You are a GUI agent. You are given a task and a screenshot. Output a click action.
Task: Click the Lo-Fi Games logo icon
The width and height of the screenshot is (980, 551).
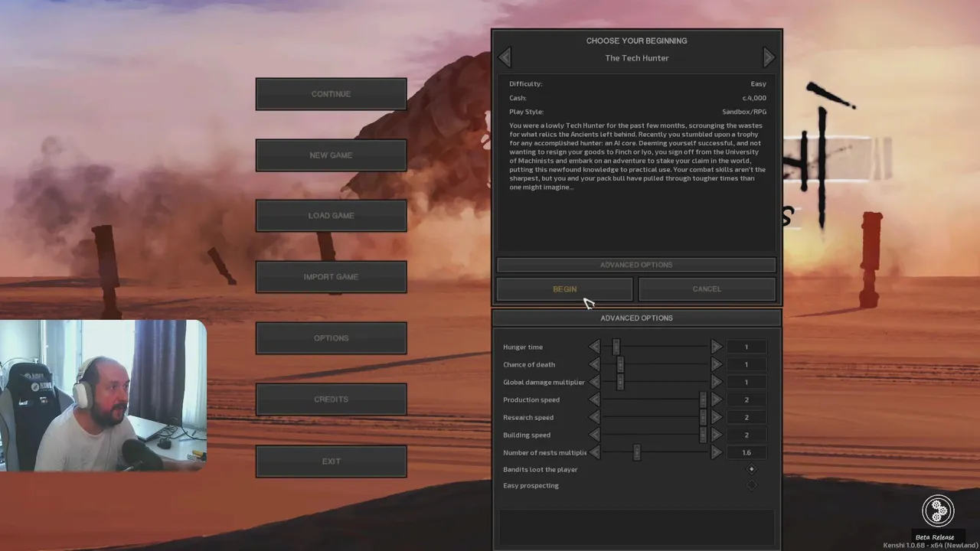pyautogui.click(x=938, y=511)
